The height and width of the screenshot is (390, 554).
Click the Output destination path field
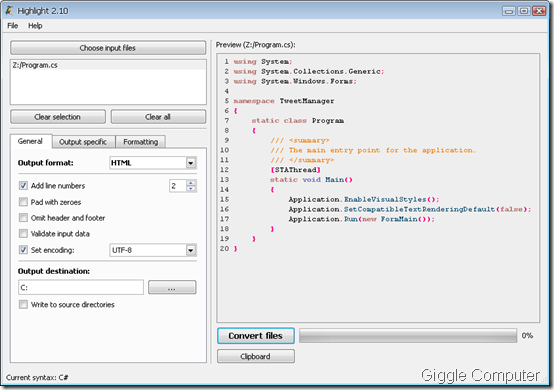(x=81, y=287)
